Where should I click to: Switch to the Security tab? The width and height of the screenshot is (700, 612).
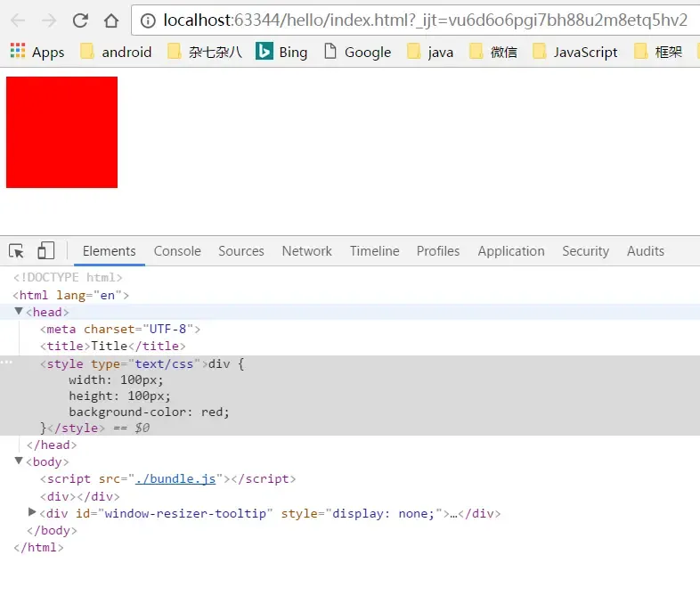coord(585,251)
